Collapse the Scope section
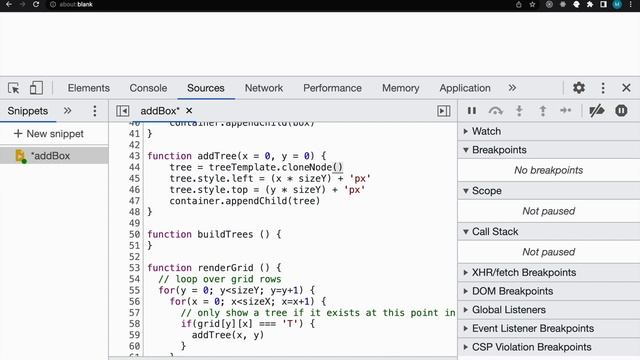This screenshot has height=360, width=640. tap(549, 191)
